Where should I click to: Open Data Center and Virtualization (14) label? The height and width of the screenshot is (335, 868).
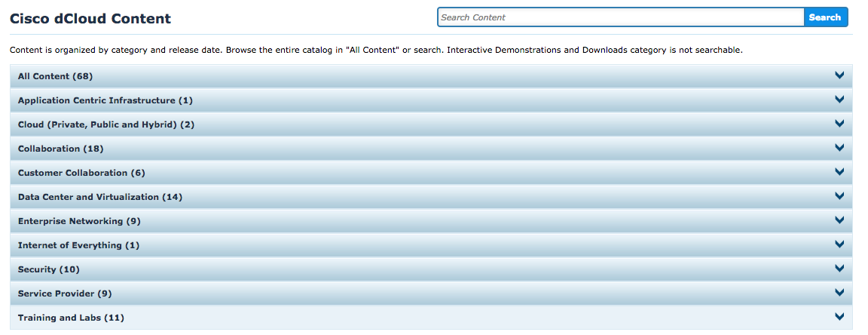pyautogui.click(x=100, y=197)
